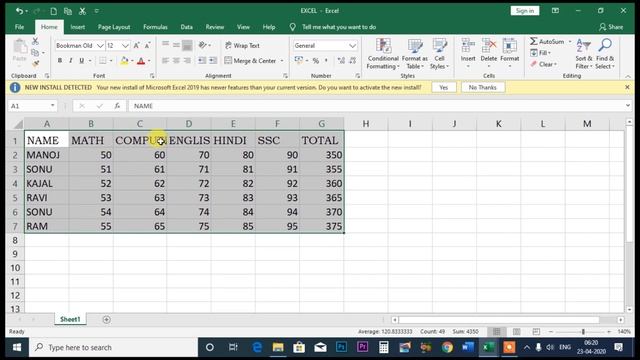
Task: Toggle Italic formatting
Action: point(71,60)
